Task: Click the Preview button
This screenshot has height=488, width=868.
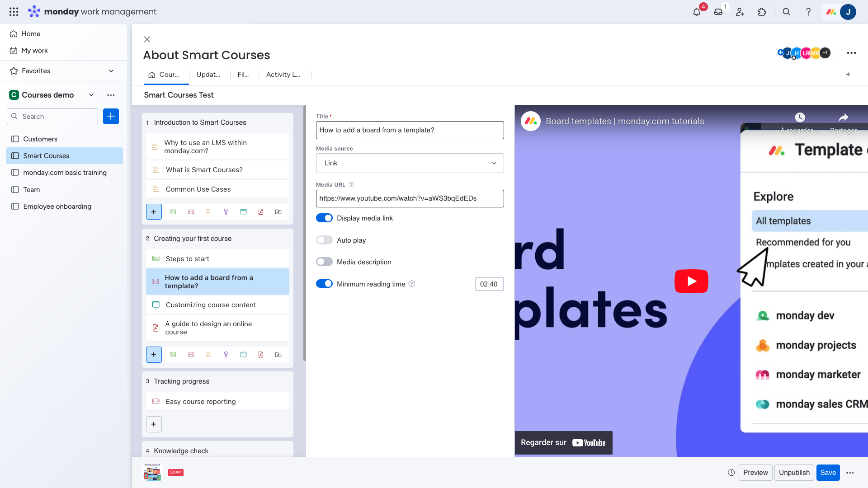Action: (755, 473)
